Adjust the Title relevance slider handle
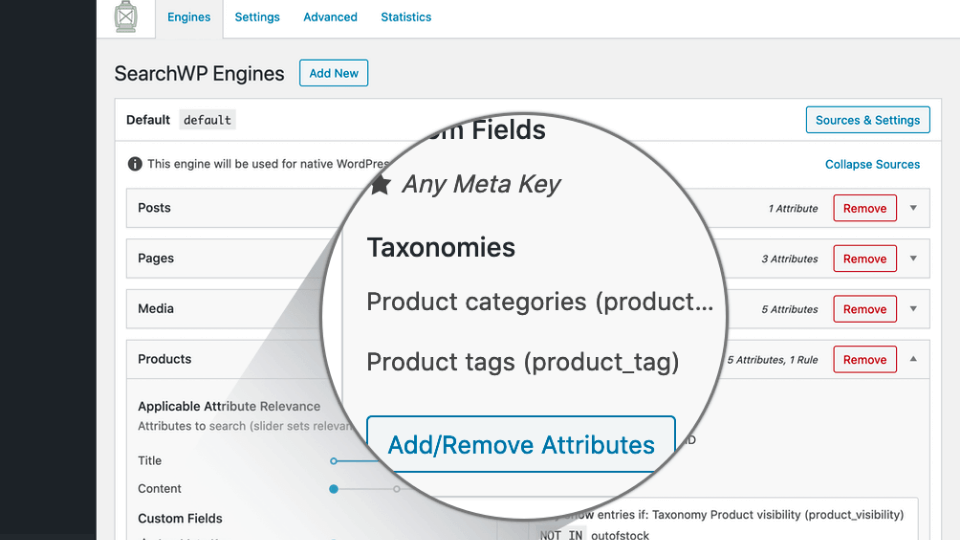The image size is (960, 540). 334,461
